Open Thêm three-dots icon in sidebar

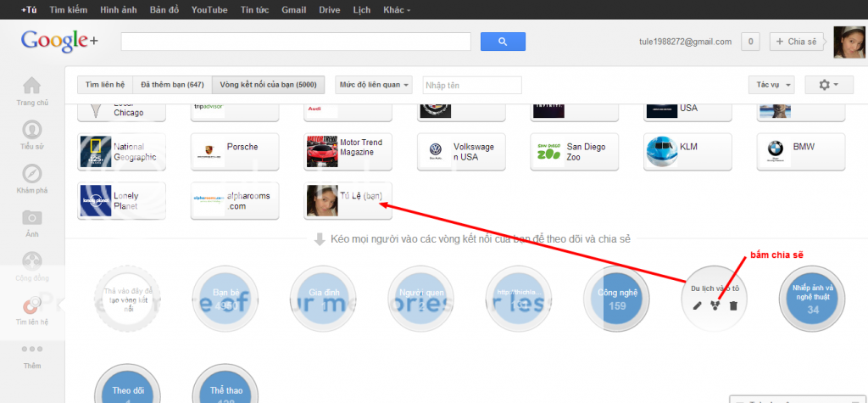point(31,350)
